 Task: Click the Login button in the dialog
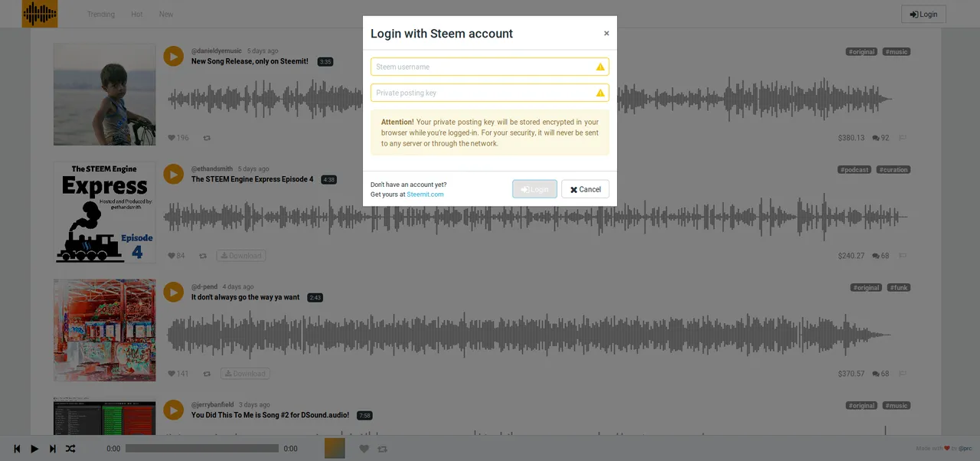[x=534, y=189]
